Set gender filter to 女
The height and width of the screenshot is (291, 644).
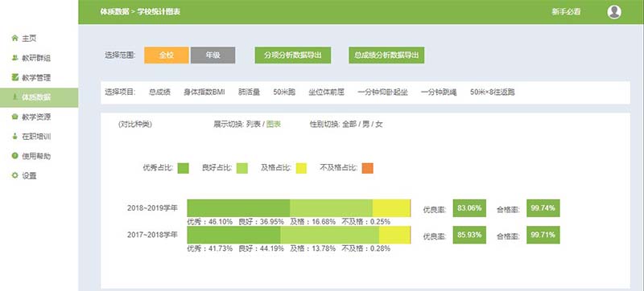379,124
